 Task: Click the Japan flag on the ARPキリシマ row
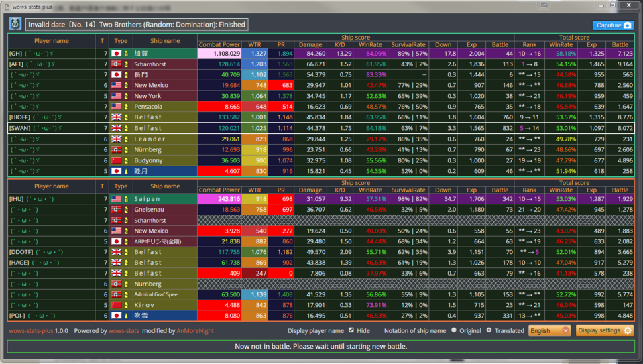[117, 241]
